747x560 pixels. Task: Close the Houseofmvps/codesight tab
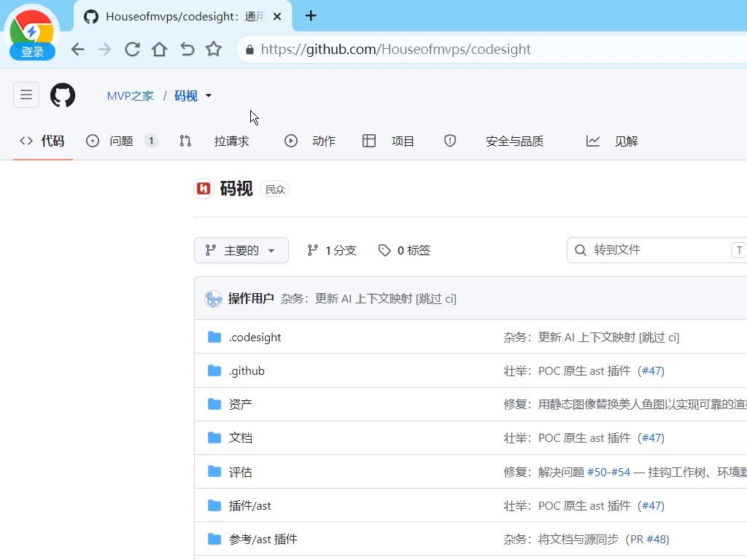(x=277, y=17)
